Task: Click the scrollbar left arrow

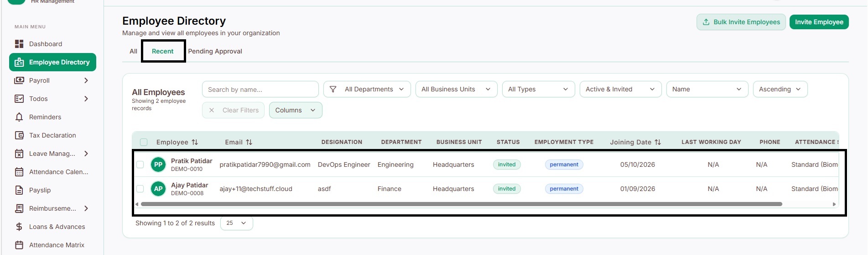Action: 137,204
